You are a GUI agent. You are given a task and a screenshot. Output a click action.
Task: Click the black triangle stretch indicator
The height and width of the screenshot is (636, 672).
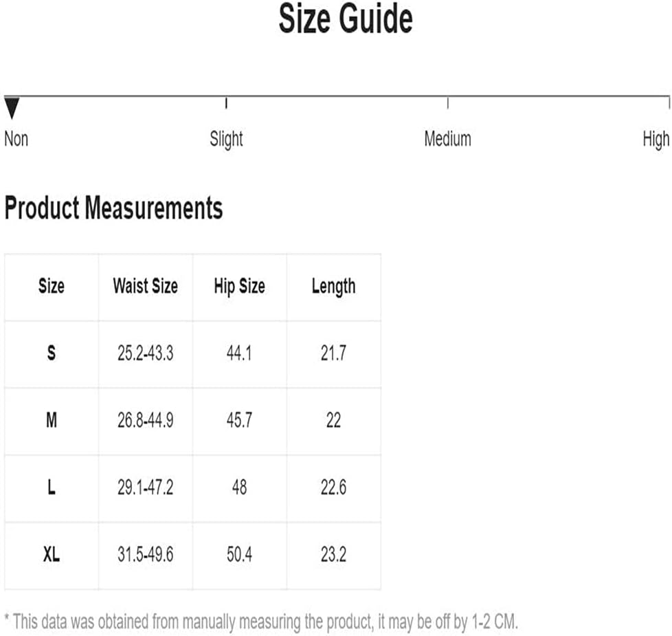coord(12,108)
